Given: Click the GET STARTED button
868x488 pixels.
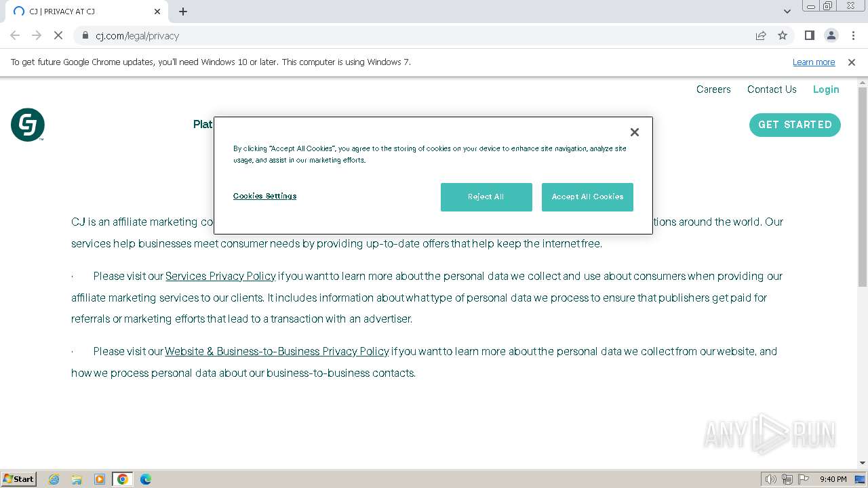Looking at the screenshot, I should pyautogui.click(x=795, y=125).
